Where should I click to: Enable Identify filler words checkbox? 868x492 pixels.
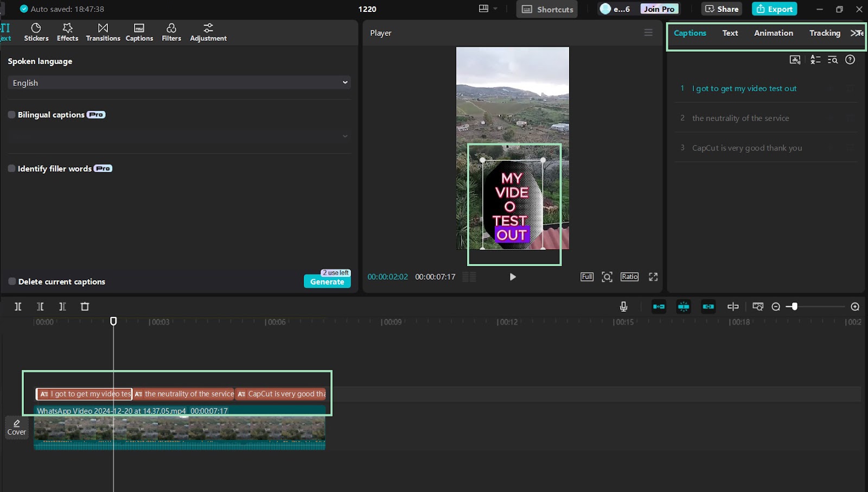click(x=11, y=168)
